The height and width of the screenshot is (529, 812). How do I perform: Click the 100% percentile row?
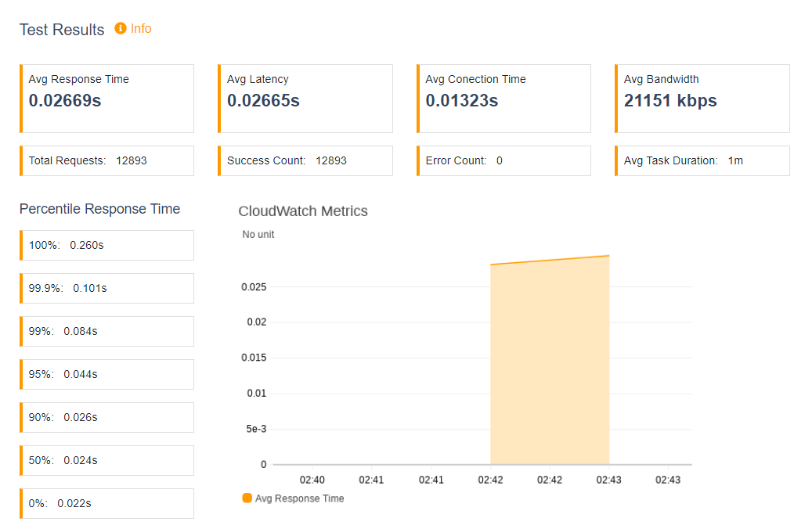point(106,246)
